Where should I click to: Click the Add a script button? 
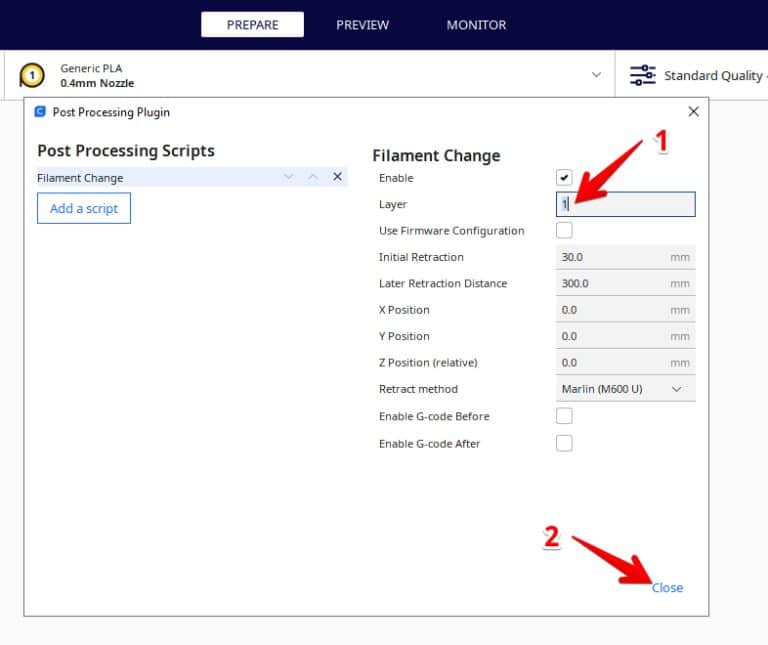point(84,208)
